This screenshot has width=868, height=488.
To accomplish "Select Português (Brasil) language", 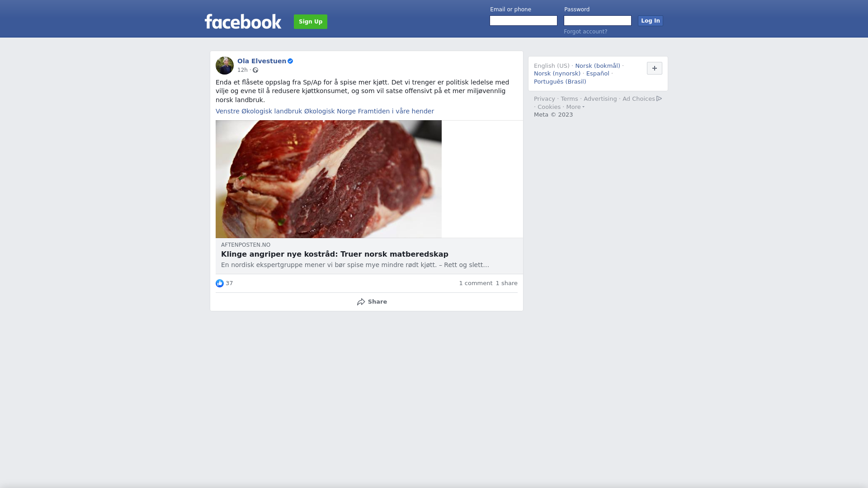I will (560, 82).
